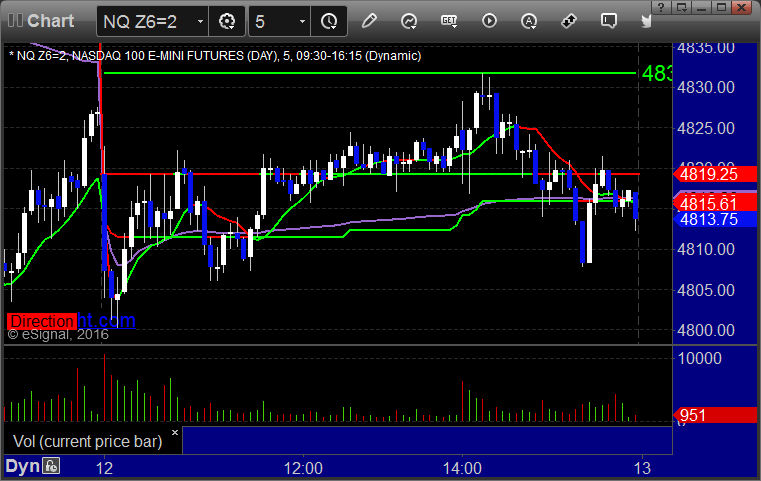Open the GET tools menu icon

(449, 21)
